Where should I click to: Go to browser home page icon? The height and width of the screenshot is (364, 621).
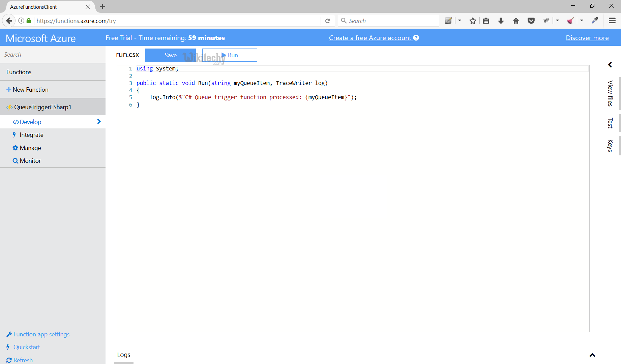(x=516, y=21)
